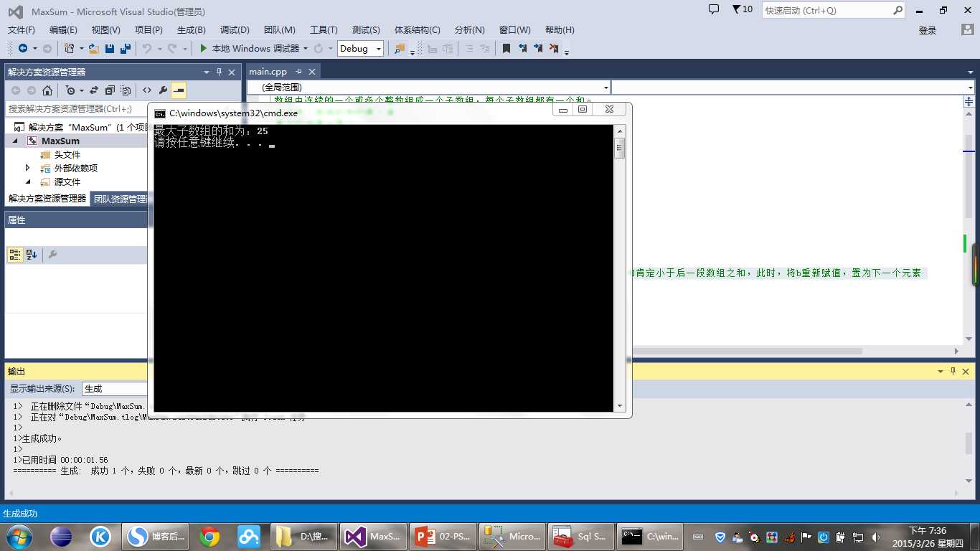
Task: Maximize the cmd.exe console window
Action: point(583,109)
